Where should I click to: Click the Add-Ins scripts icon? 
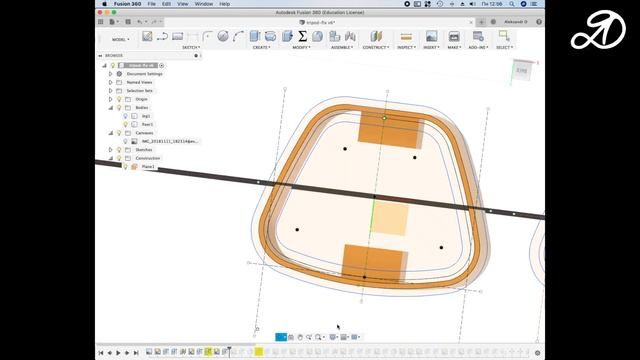pos(478,36)
